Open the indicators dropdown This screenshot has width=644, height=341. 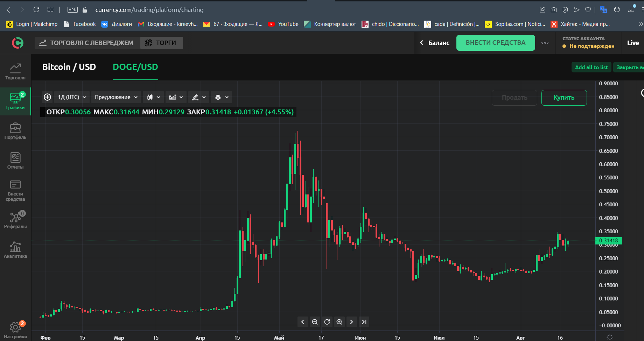[x=176, y=97]
